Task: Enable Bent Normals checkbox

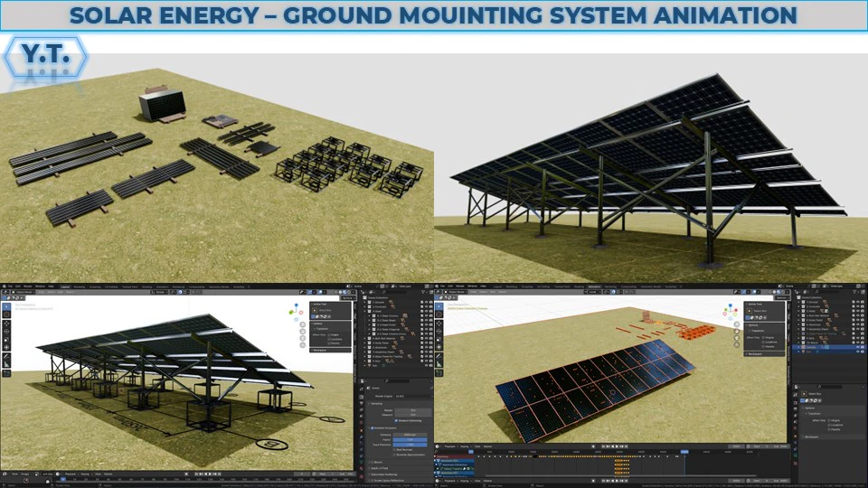Action: point(395,450)
